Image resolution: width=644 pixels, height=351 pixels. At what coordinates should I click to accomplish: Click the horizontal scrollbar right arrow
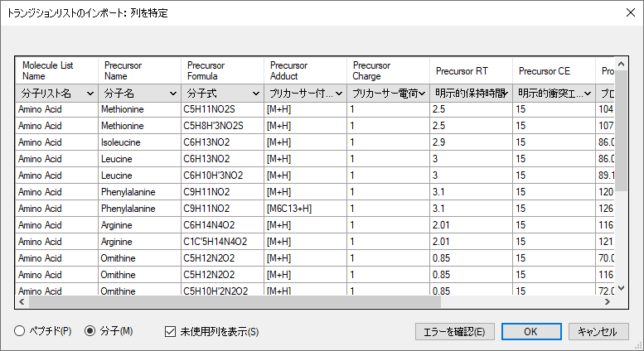pos(608,302)
